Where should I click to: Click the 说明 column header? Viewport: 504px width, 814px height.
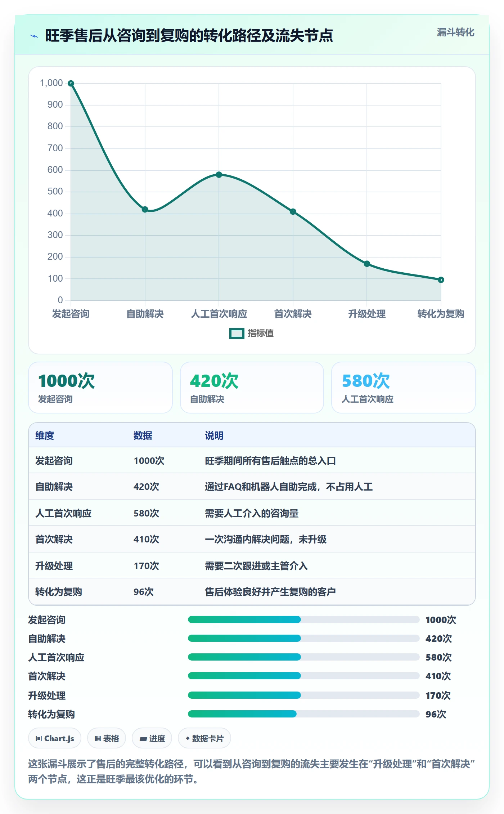tap(214, 435)
